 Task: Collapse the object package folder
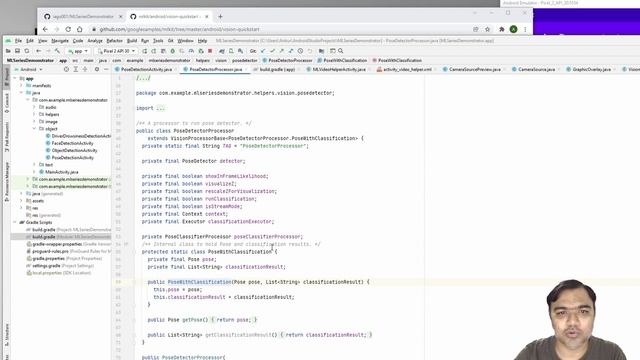[34, 129]
